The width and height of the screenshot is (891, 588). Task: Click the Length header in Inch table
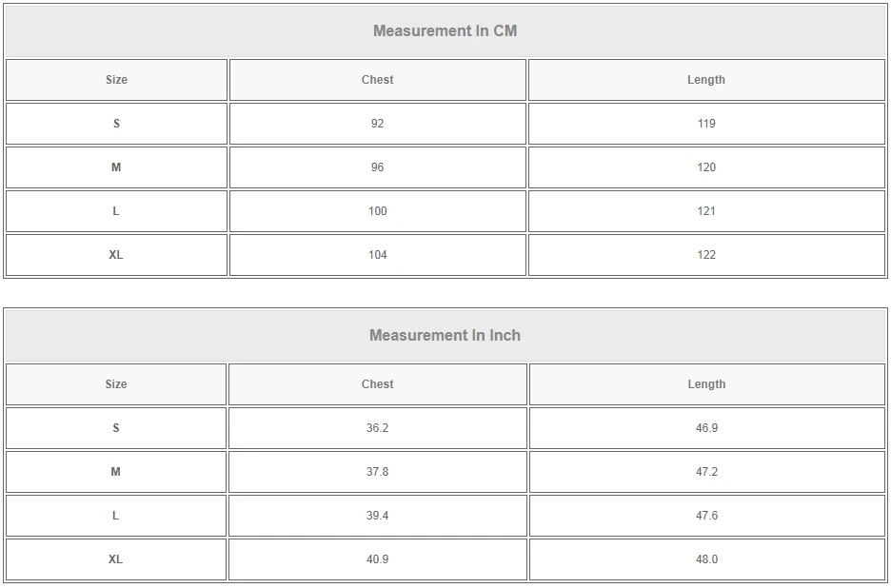pyautogui.click(x=706, y=384)
